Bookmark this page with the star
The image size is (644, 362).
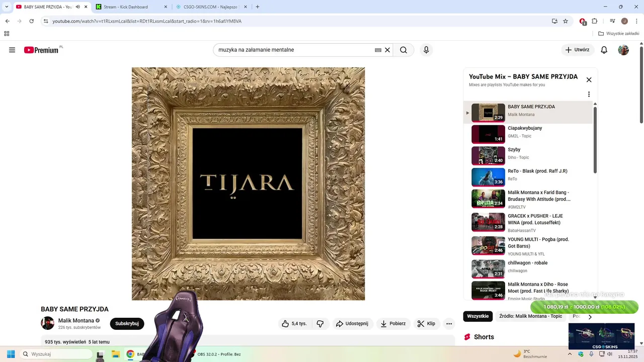point(566,21)
